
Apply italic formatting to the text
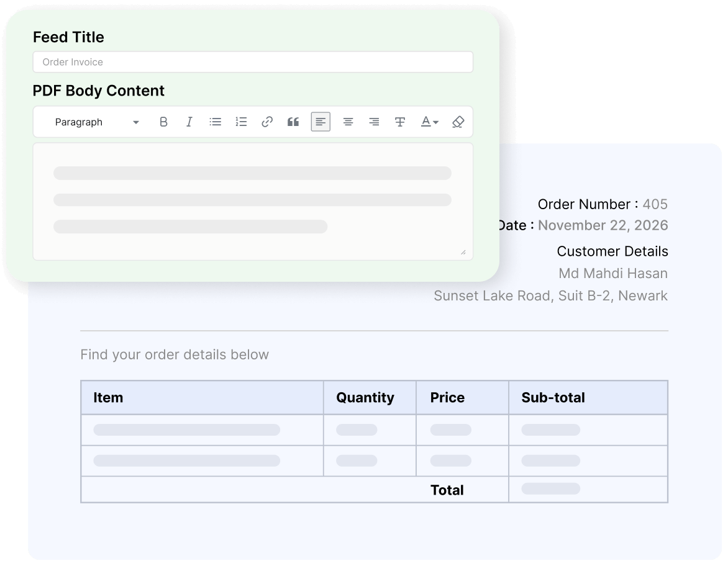click(189, 122)
